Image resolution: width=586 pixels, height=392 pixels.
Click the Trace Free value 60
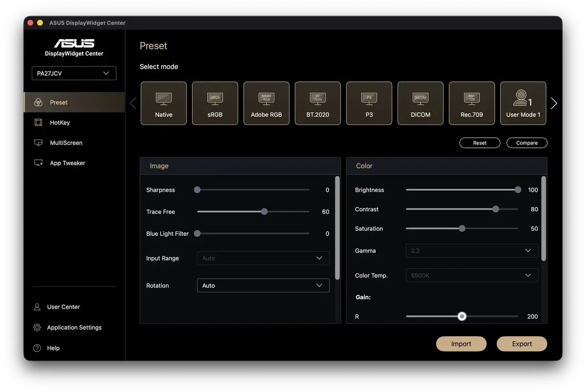(x=326, y=212)
